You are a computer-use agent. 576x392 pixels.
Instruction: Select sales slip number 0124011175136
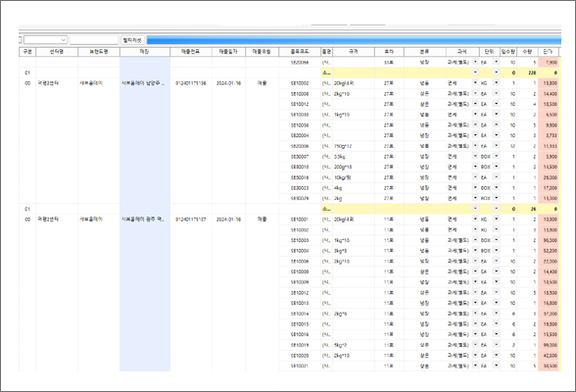click(x=191, y=83)
